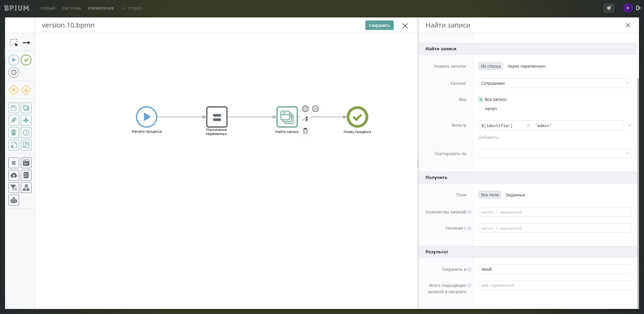Expand the 'Сортировать по' dropdown

[555, 153]
